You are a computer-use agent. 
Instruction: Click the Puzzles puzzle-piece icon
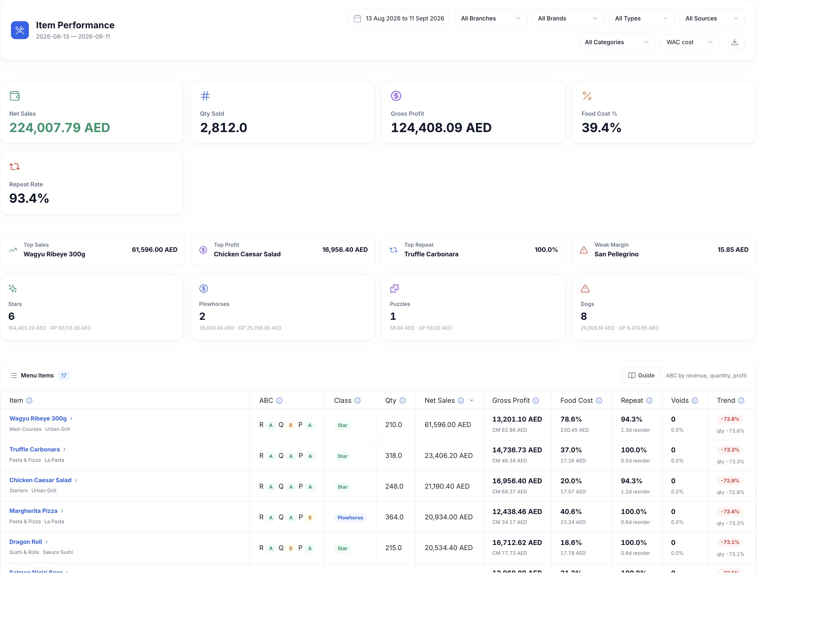(x=394, y=289)
